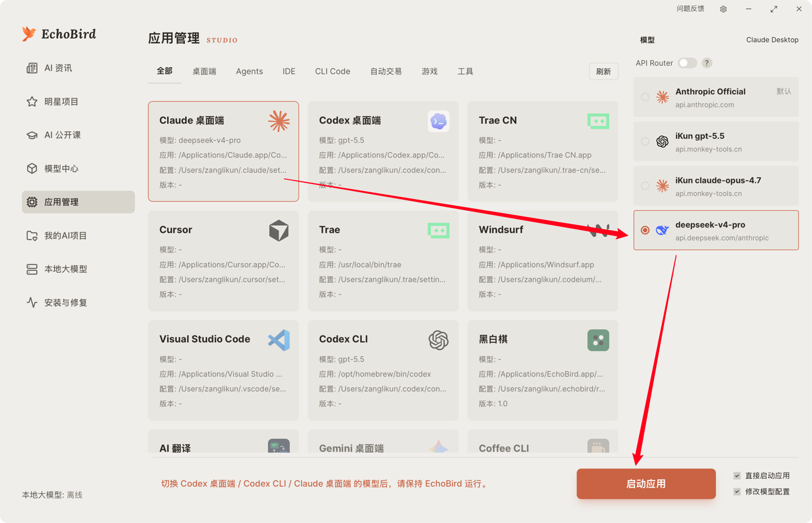Click the Cursor cube icon
812x523 pixels.
click(279, 230)
